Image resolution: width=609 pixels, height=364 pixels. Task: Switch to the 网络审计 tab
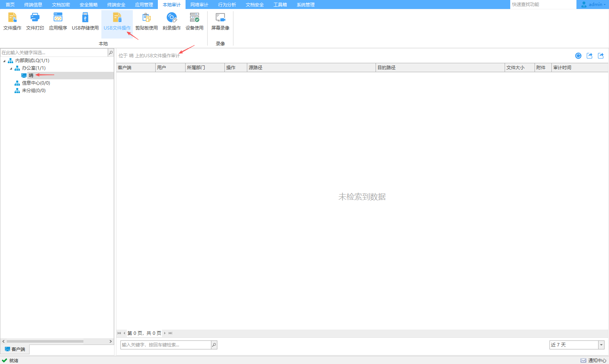tap(199, 5)
